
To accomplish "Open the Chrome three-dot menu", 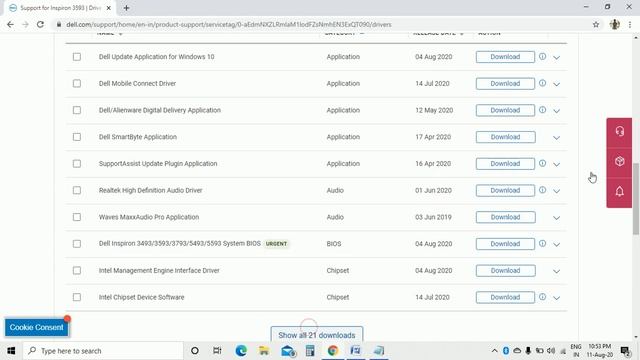I will (x=630, y=24).
